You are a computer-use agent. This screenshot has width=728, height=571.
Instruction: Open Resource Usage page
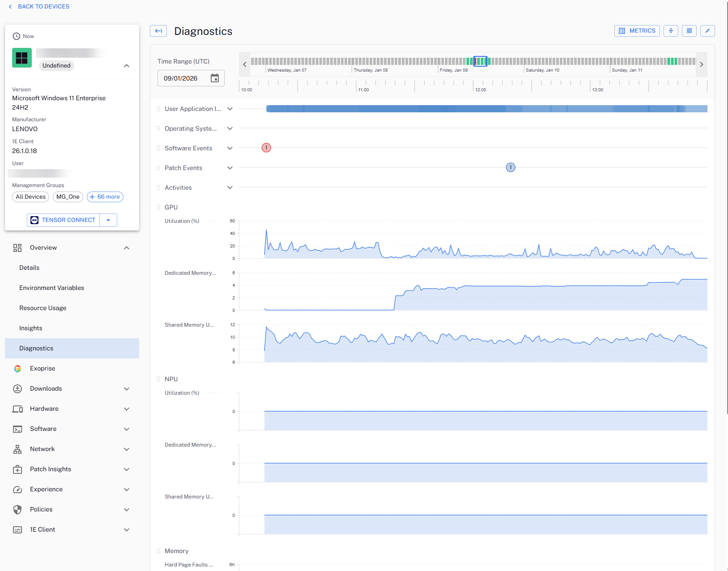(43, 308)
